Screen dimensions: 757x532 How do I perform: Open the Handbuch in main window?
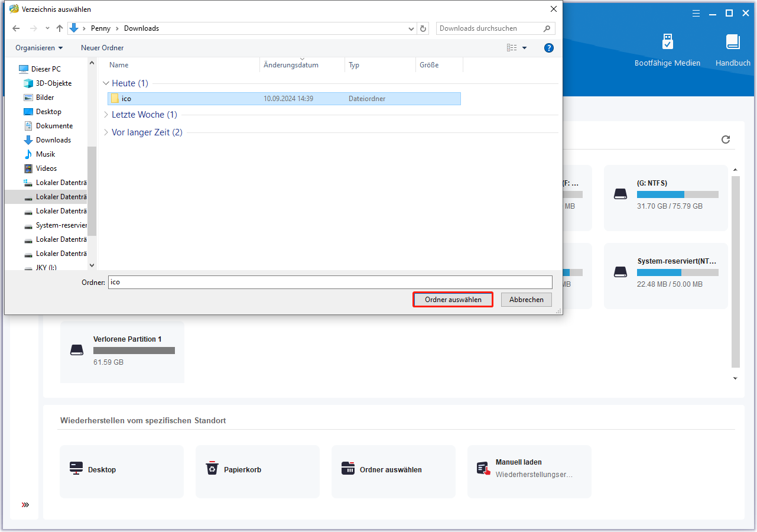[733, 50]
